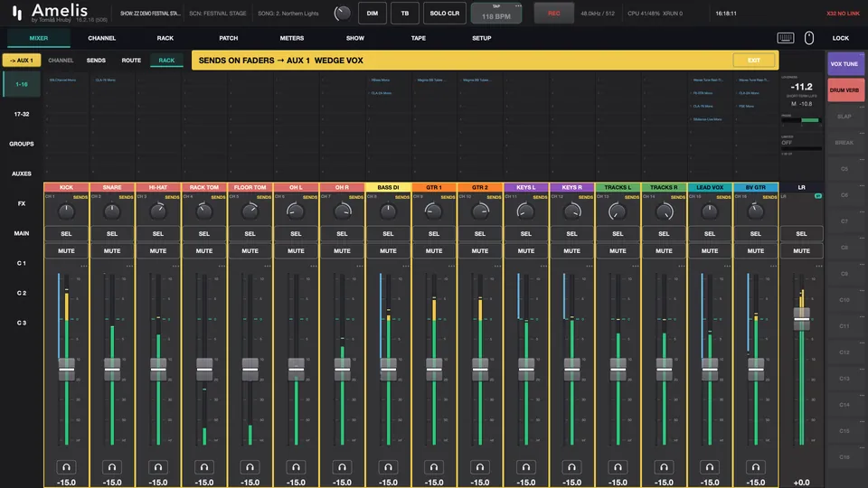This screenshot has height=488, width=868.
Task: Show channels 17-32 bank
Action: point(22,114)
